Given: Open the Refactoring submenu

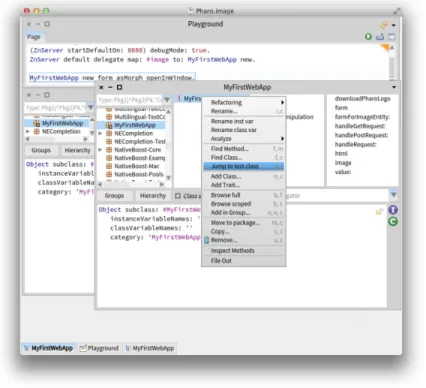Looking at the screenshot, I should [244, 102].
